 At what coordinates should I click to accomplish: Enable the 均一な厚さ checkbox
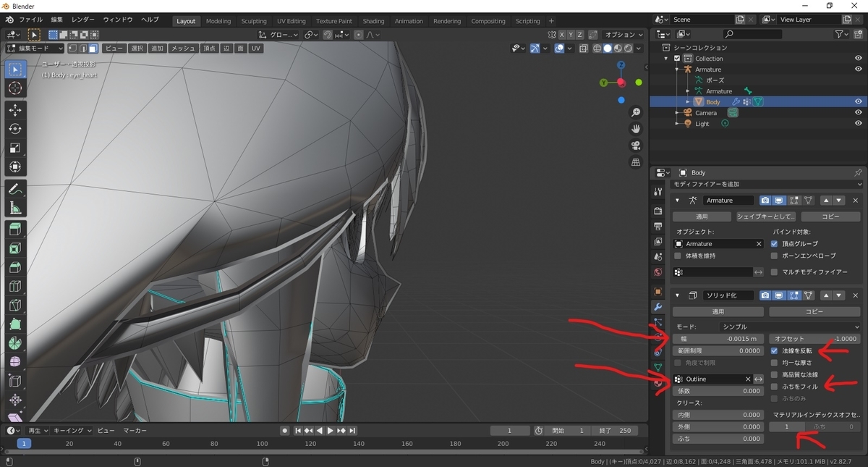tap(775, 363)
